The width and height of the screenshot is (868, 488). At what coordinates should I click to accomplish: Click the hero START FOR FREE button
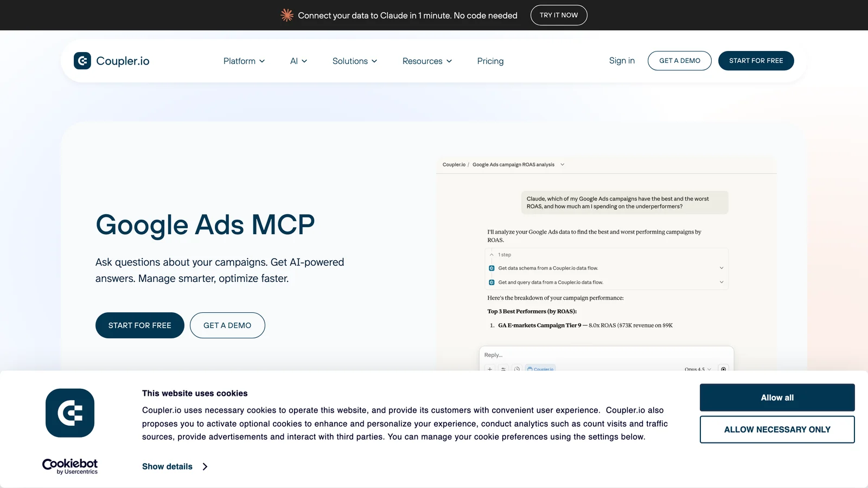coord(140,325)
